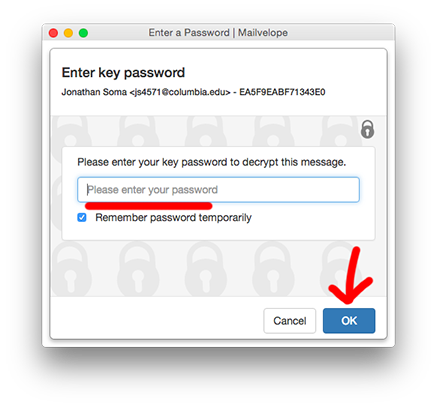
Task: Confirm with the blue OK button
Action: [x=349, y=321]
